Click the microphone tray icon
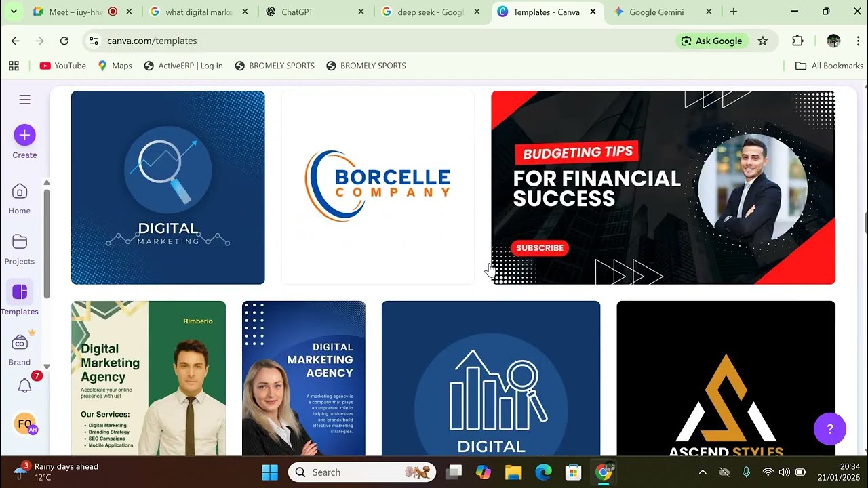868x488 pixels. coord(746,472)
